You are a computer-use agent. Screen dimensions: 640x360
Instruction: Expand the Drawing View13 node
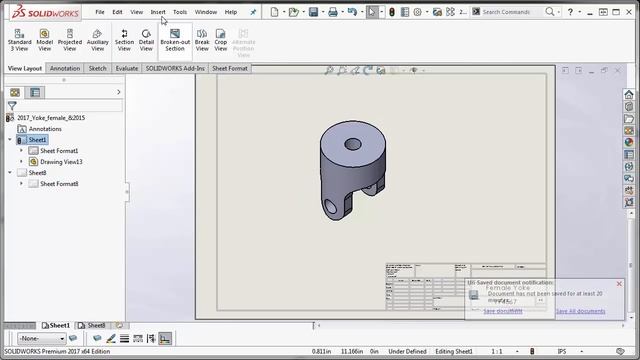[x=21, y=162]
